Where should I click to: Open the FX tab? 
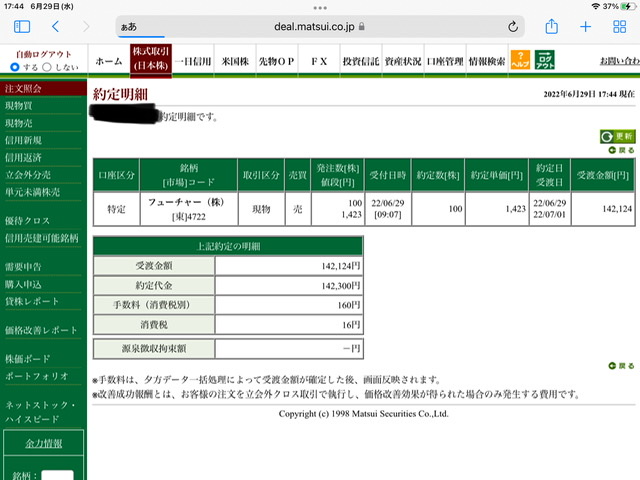[319, 61]
